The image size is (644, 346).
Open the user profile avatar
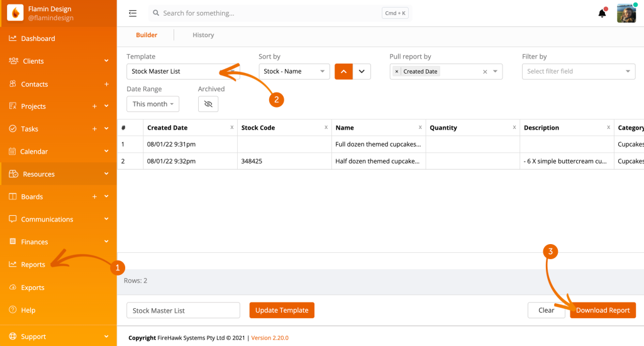626,13
